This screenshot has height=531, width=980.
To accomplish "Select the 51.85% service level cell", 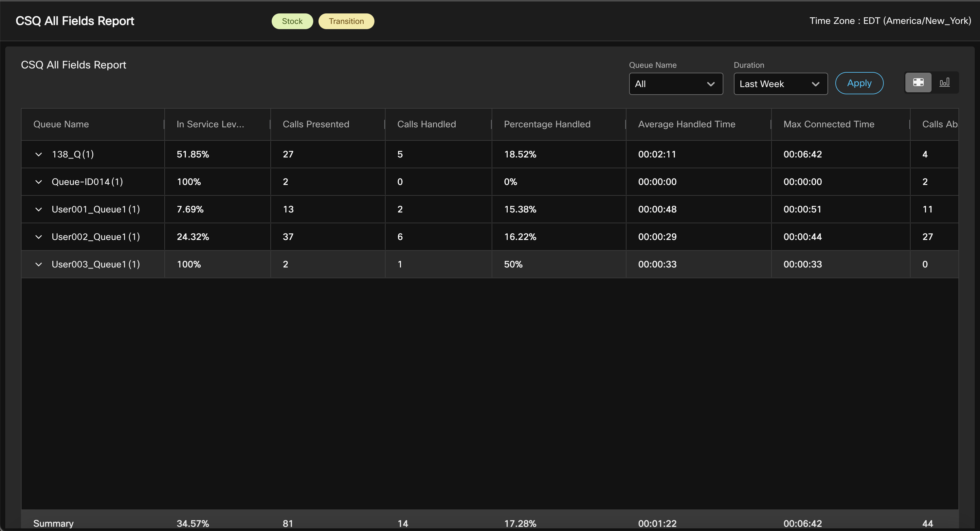I will (x=193, y=155).
